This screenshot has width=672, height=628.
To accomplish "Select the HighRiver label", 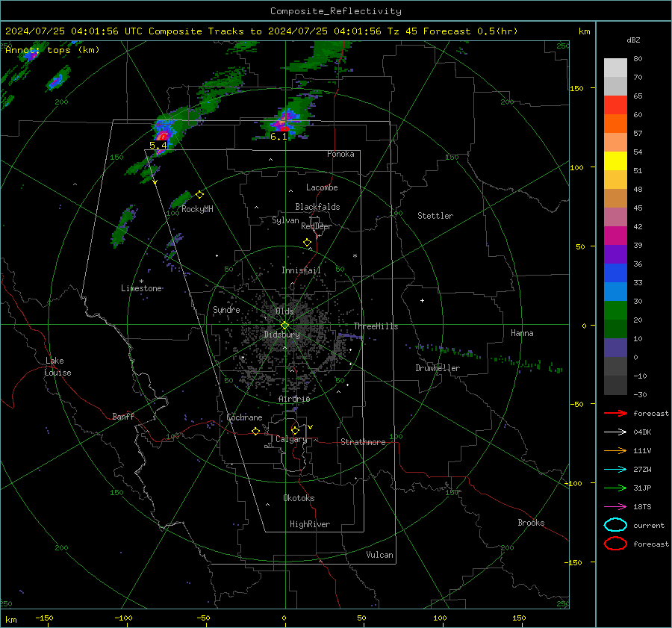I will pos(310,524).
